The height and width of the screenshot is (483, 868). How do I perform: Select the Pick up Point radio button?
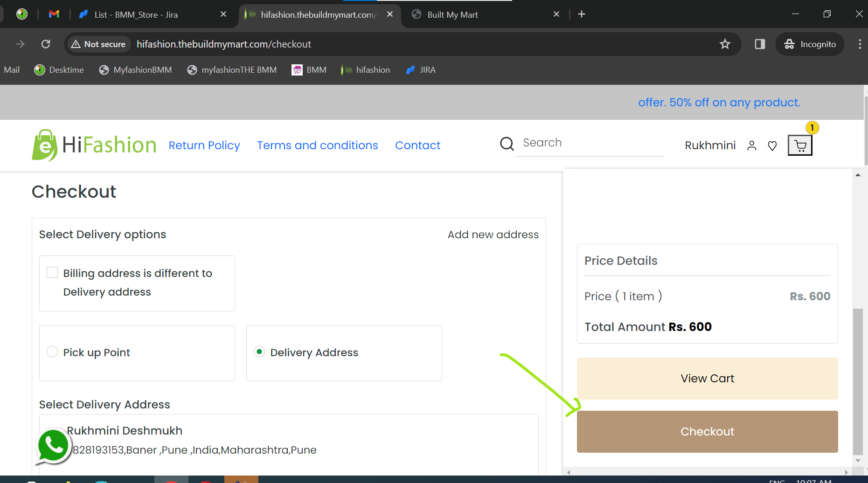52,352
